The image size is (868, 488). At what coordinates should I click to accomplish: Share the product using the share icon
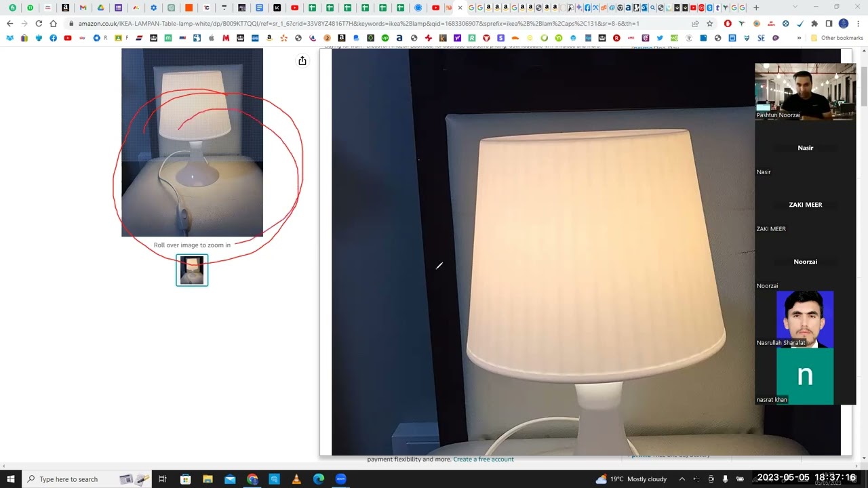pos(302,61)
